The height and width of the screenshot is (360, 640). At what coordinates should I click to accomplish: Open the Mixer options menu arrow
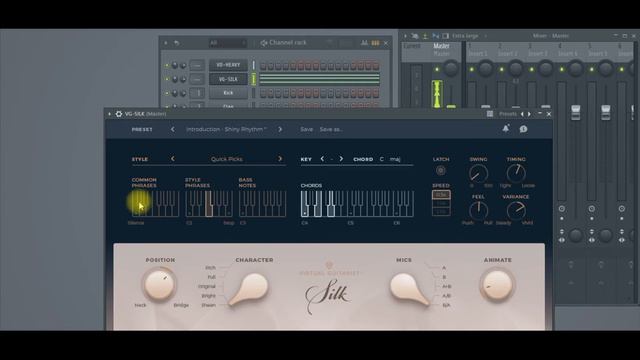(405, 36)
